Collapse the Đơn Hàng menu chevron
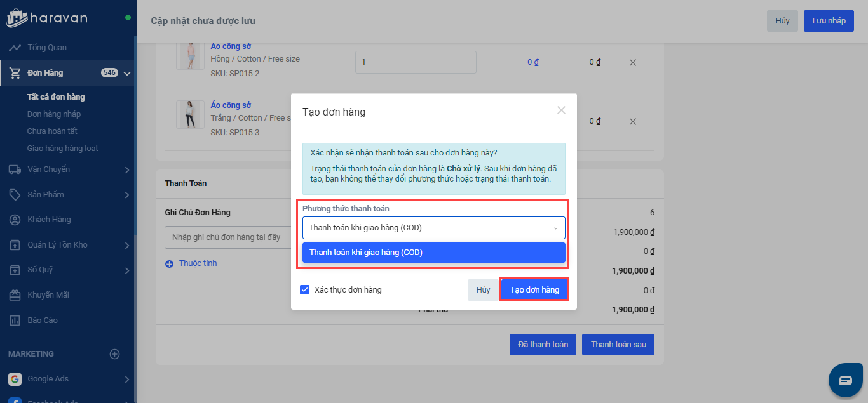Viewport: 868px width, 403px height. (127, 74)
